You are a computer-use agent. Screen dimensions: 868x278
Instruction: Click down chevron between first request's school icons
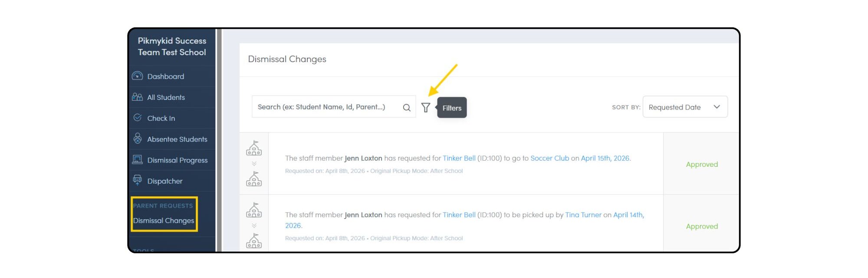(254, 164)
